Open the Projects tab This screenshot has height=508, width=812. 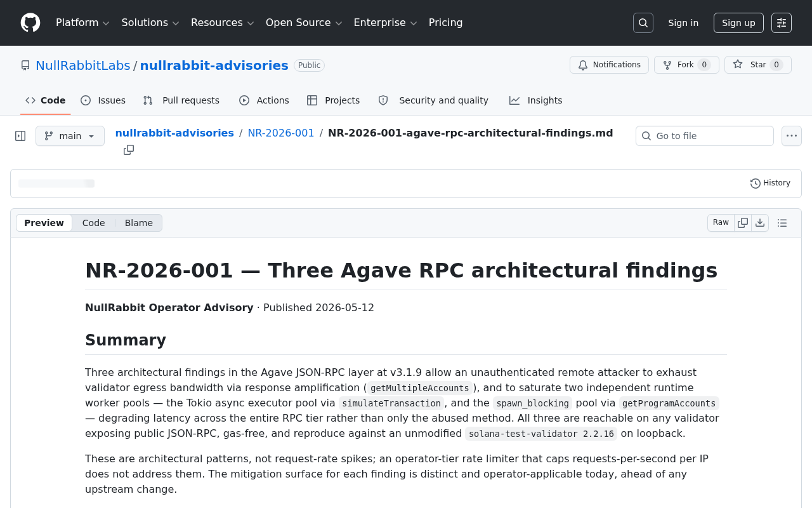(334, 100)
